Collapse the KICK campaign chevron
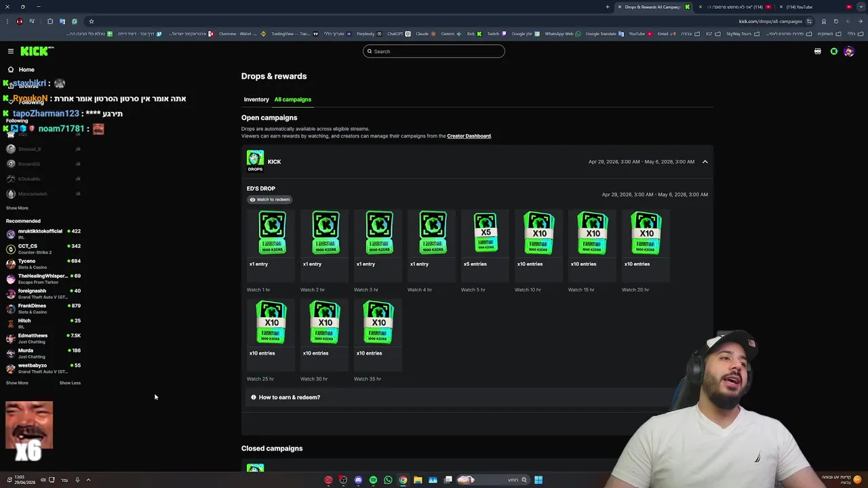The height and width of the screenshot is (488, 868). point(705,162)
